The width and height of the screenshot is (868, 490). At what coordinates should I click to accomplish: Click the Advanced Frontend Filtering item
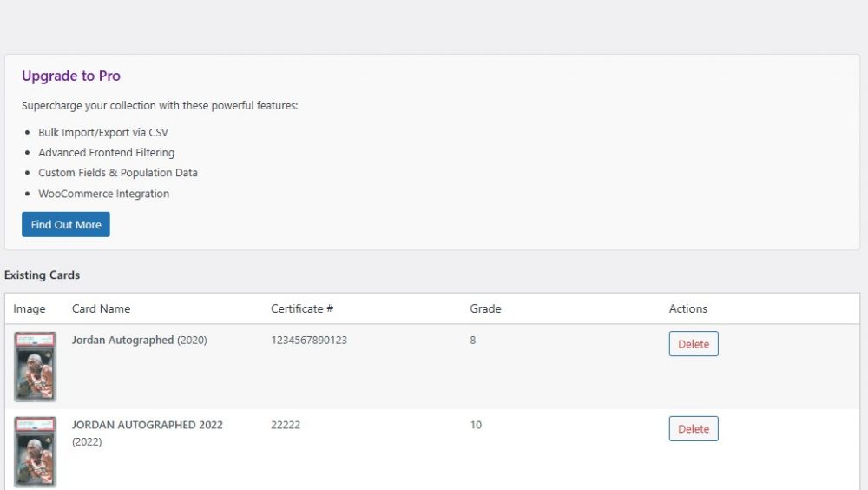(x=106, y=153)
